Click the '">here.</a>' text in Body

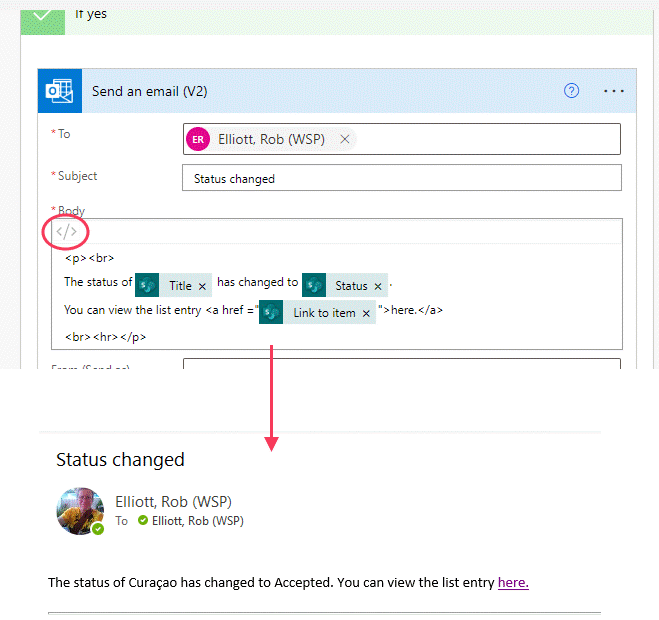point(410,310)
